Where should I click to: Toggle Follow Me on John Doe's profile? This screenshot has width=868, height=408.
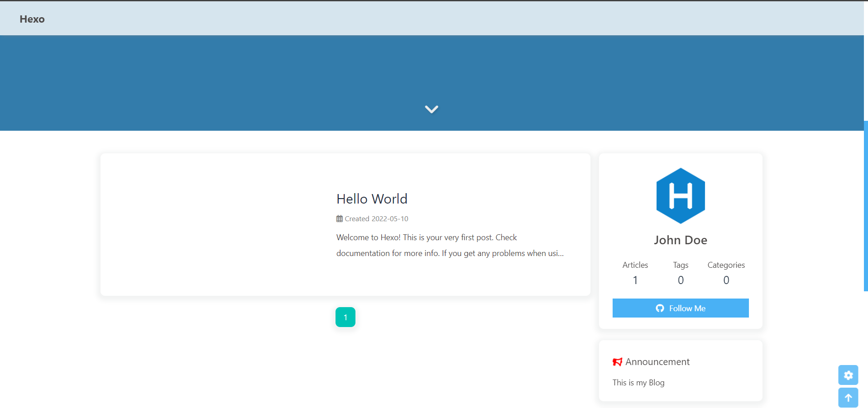[x=680, y=308]
